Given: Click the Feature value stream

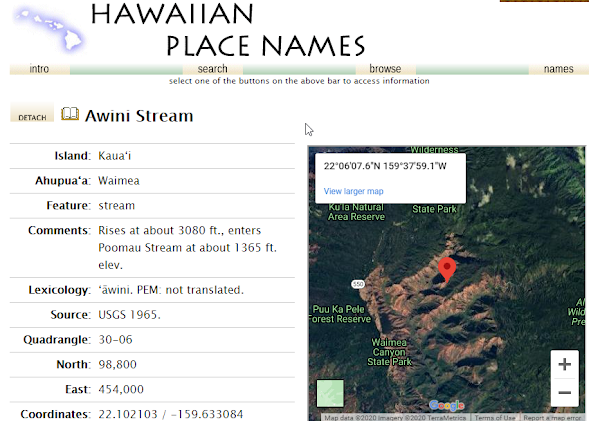Looking at the screenshot, I should [117, 206].
